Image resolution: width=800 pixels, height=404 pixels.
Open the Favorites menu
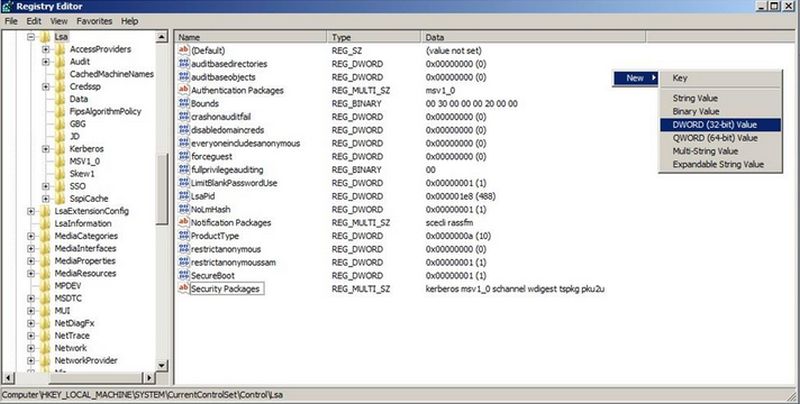(x=94, y=21)
